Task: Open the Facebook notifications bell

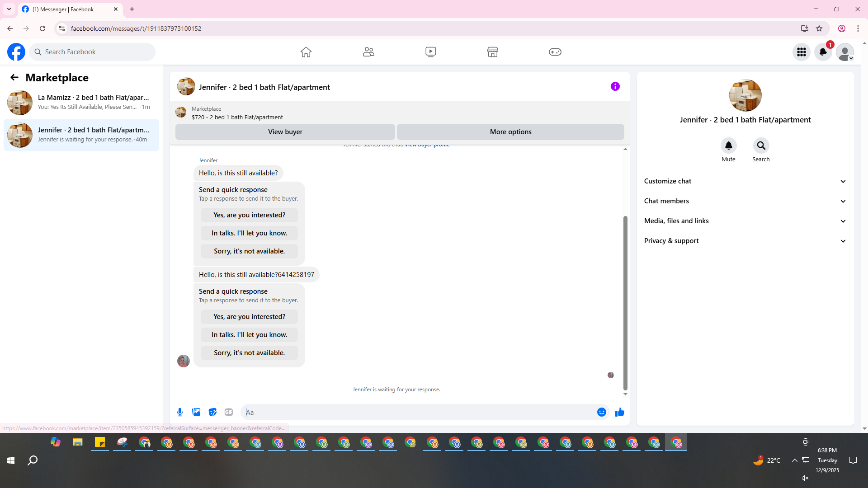Action: [823, 52]
